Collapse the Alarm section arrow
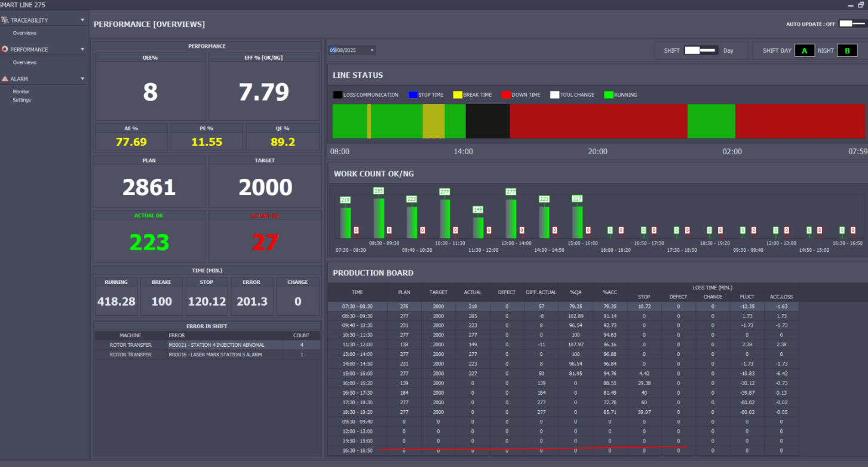The image size is (868, 467). (x=82, y=78)
